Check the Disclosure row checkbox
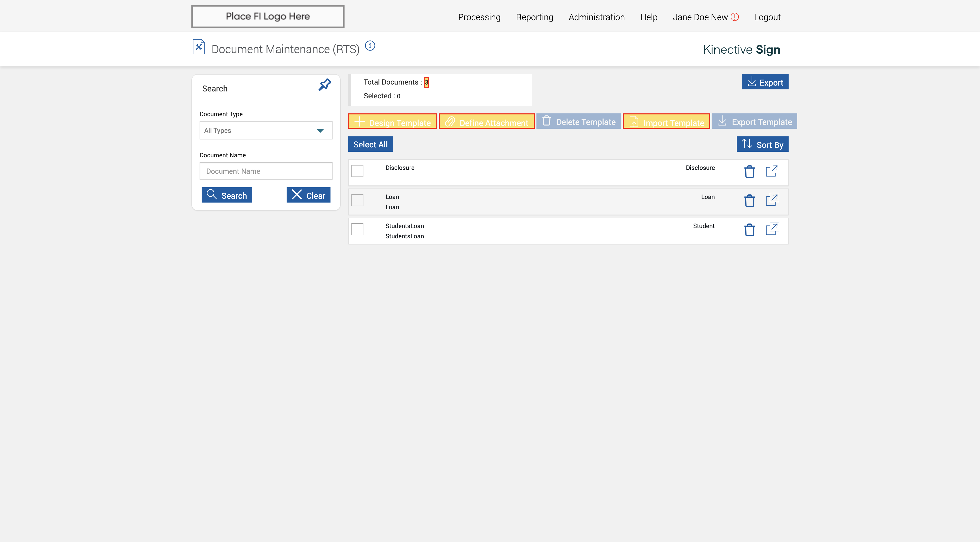The height and width of the screenshot is (542, 980). click(357, 171)
